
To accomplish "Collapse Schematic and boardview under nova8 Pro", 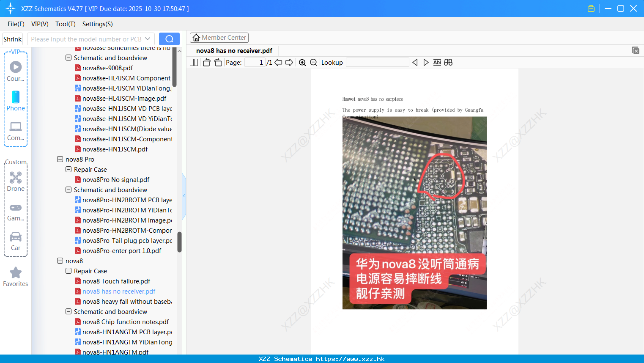I will pos(69,190).
